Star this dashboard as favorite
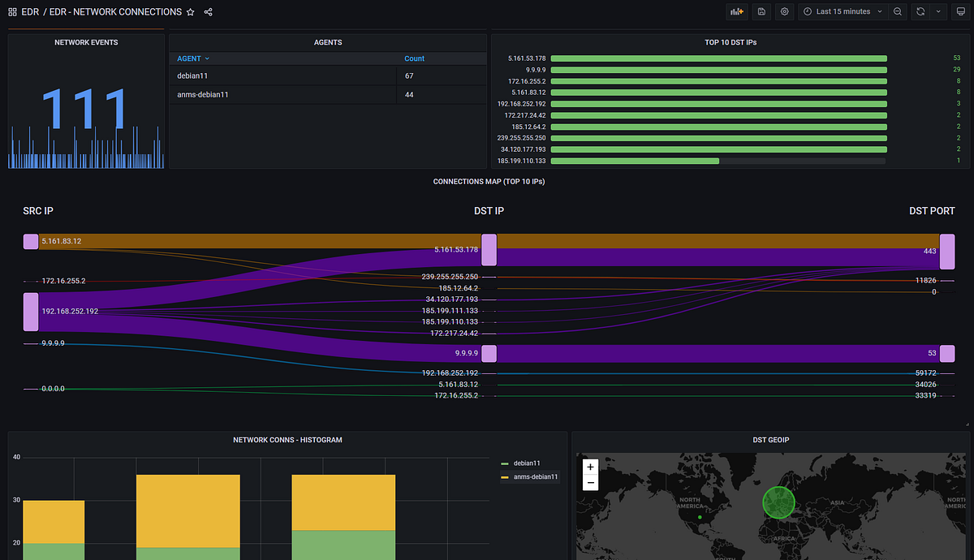Screen dimensions: 974x560 (190, 11)
